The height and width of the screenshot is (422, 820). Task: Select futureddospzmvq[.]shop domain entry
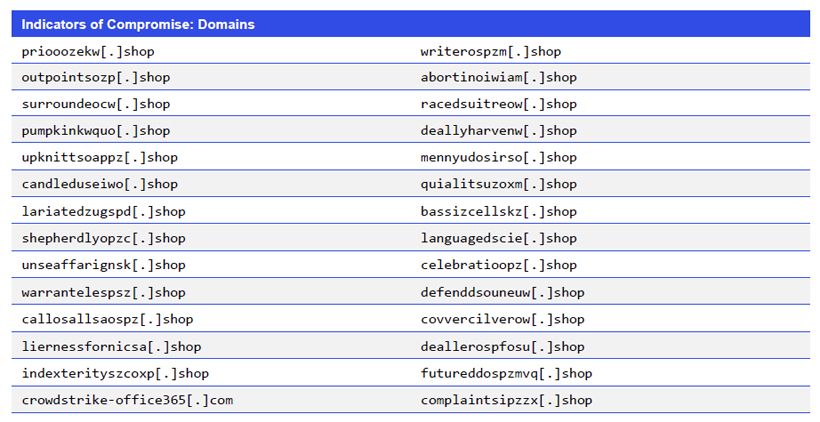point(507,373)
